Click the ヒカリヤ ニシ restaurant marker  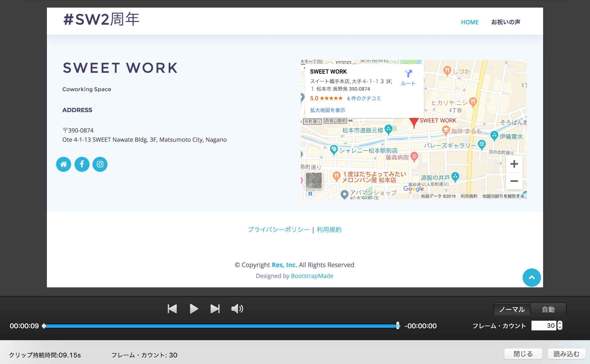pos(473,102)
